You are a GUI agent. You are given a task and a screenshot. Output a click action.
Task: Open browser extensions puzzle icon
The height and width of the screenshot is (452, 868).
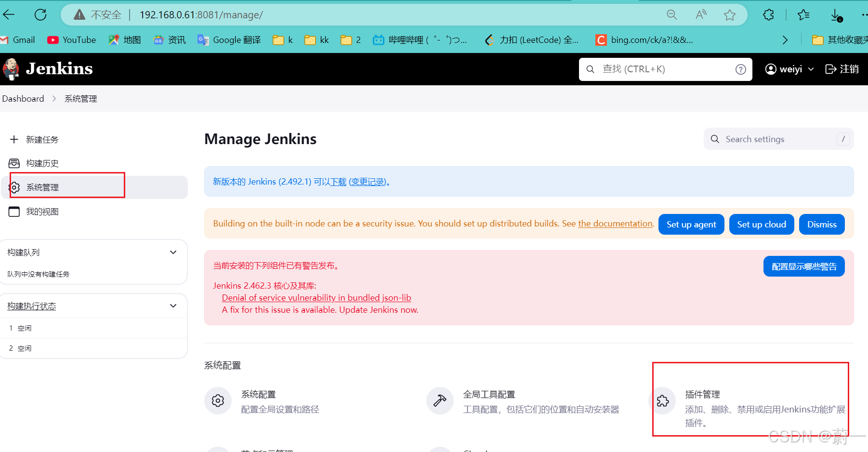(769, 15)
